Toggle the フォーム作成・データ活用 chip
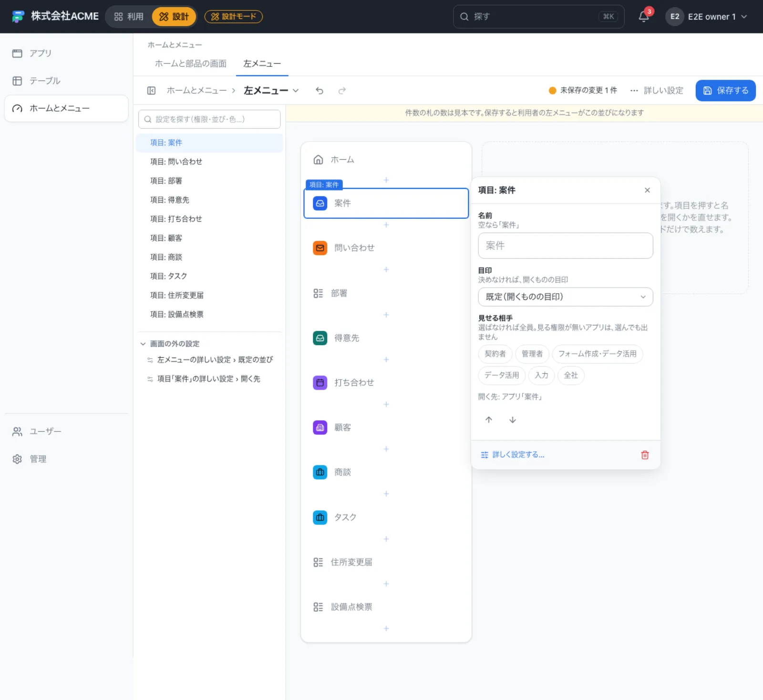This screenshot has width=763, height=700. (x=598, y=354)
